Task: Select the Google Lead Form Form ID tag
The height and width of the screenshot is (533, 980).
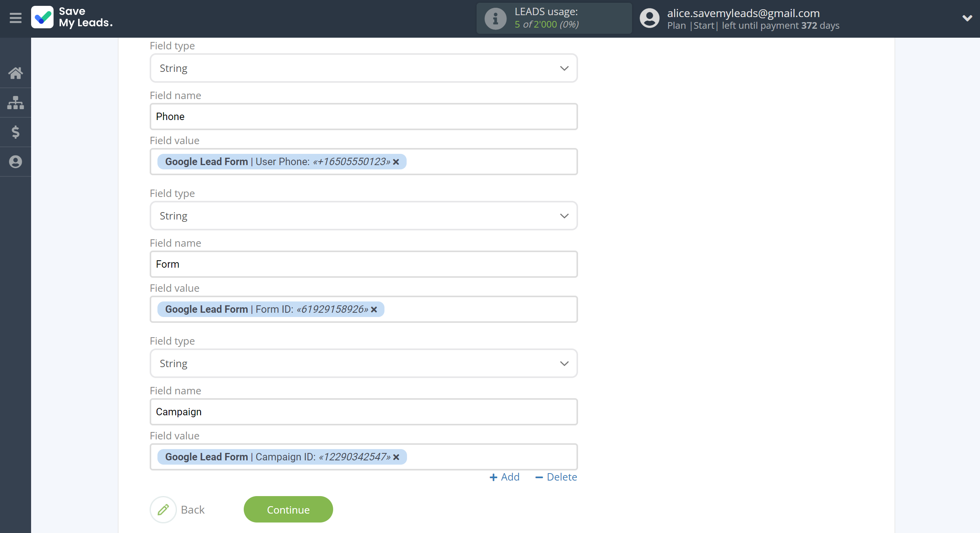Action: (271, 309)
